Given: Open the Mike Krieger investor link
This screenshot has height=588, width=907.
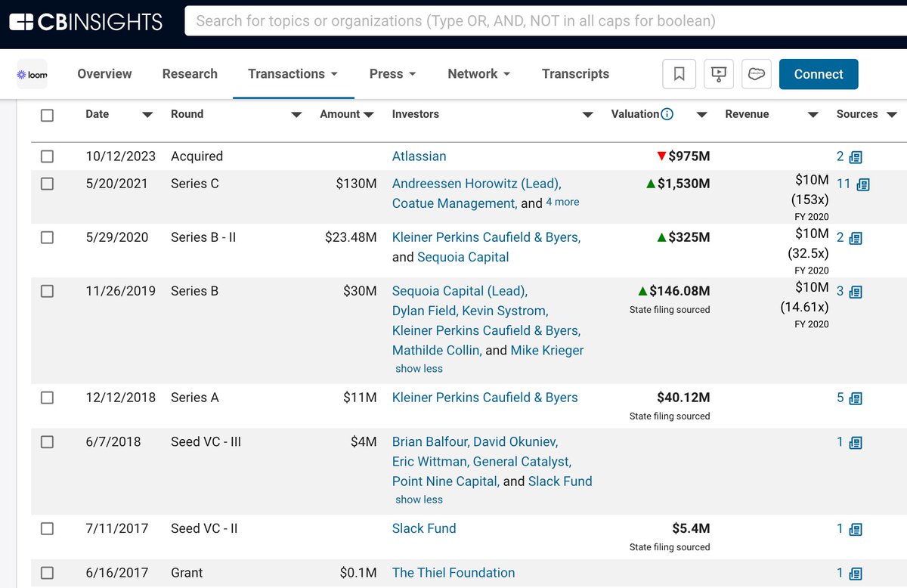Looking at the screenshot, I should [547, 350].
